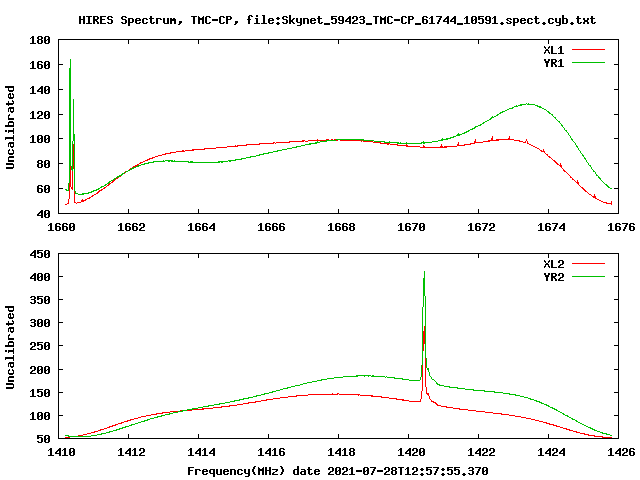
Task: Click the 150 y-axis tick label
Action: 40,393
